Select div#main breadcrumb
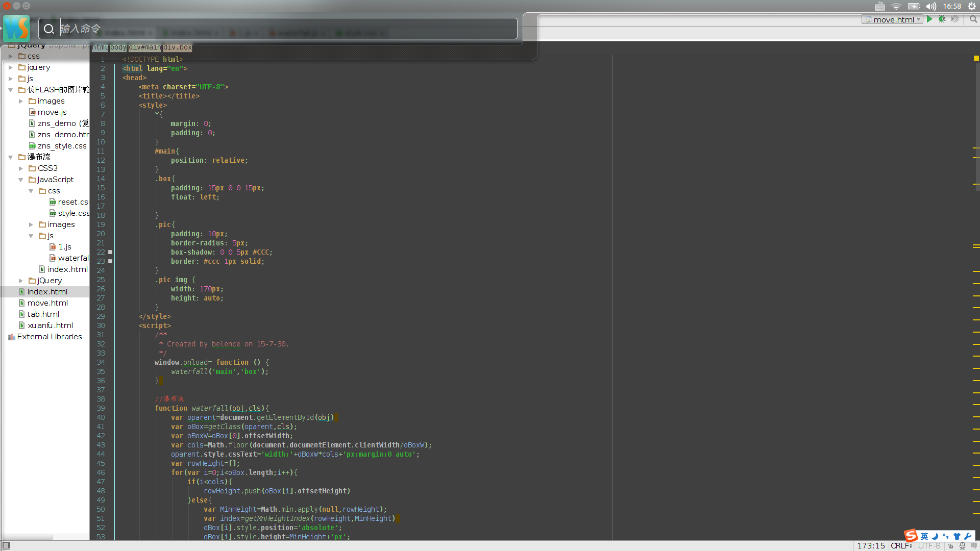 pos(145,47)
